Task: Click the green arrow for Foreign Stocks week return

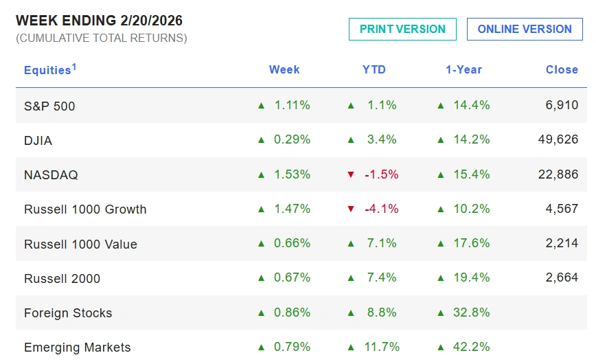Action: tap(261, 313)
